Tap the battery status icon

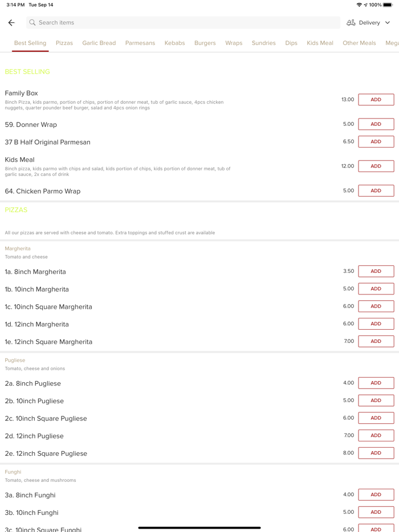tap(388, 5)
